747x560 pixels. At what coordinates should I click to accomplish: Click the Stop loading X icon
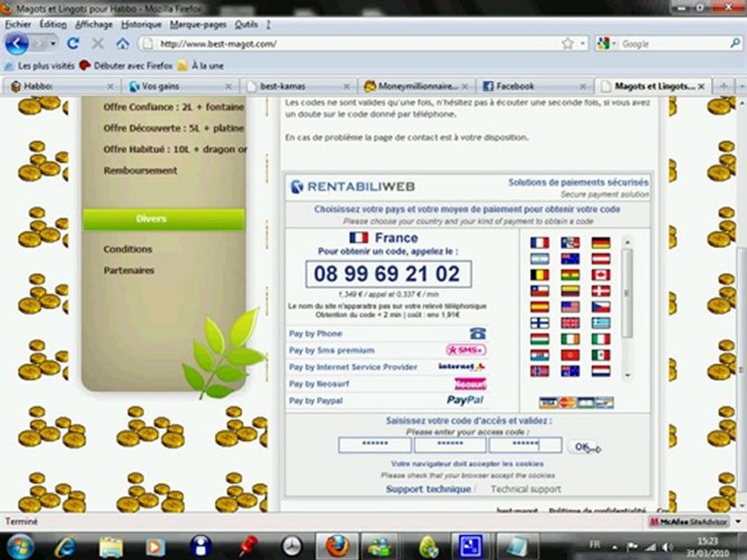tap(98, 44)
